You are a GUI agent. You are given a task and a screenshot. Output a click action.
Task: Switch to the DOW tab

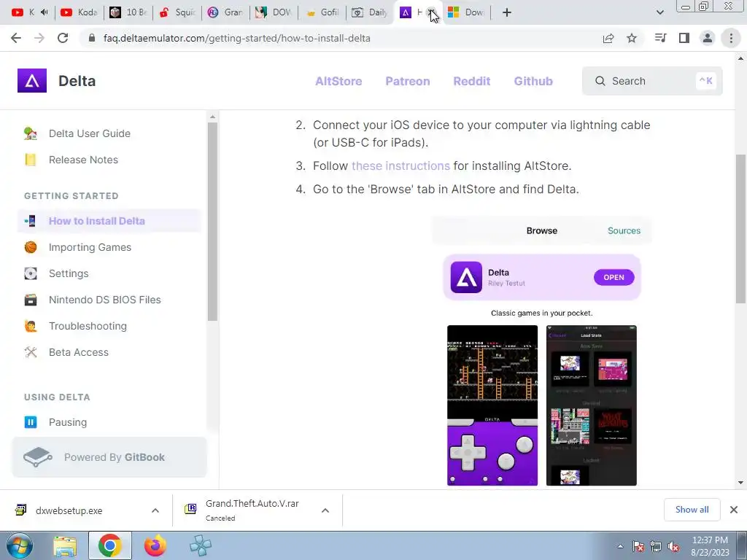[274, 12]
